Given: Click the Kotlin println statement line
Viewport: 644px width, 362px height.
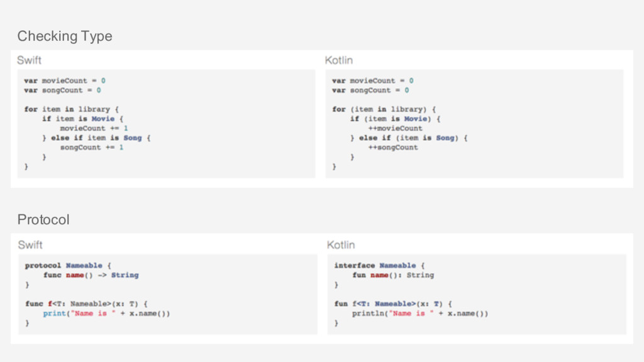Looking at the screenshot, I should pos(420,314).
